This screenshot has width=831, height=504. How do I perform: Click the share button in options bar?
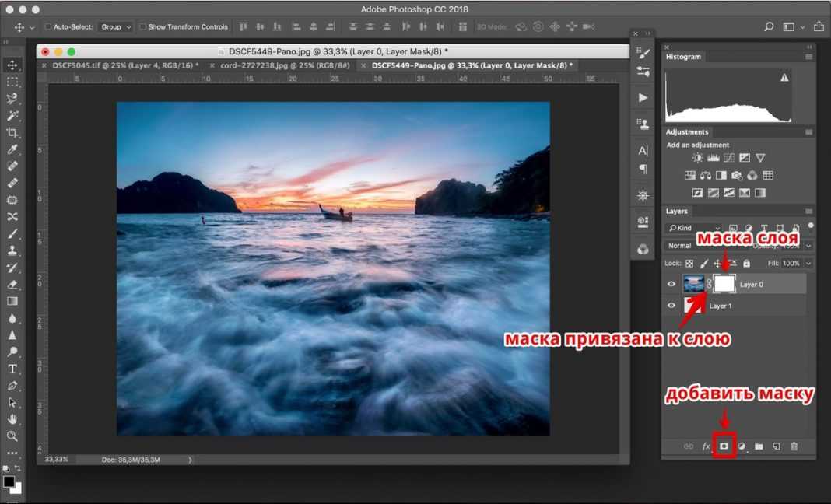point(819,26)
